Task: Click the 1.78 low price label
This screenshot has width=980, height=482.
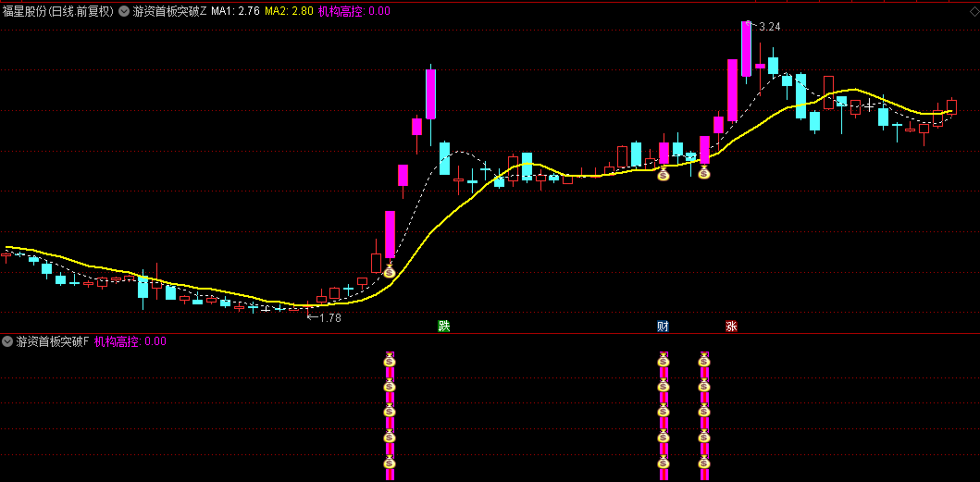Action: 330,317
